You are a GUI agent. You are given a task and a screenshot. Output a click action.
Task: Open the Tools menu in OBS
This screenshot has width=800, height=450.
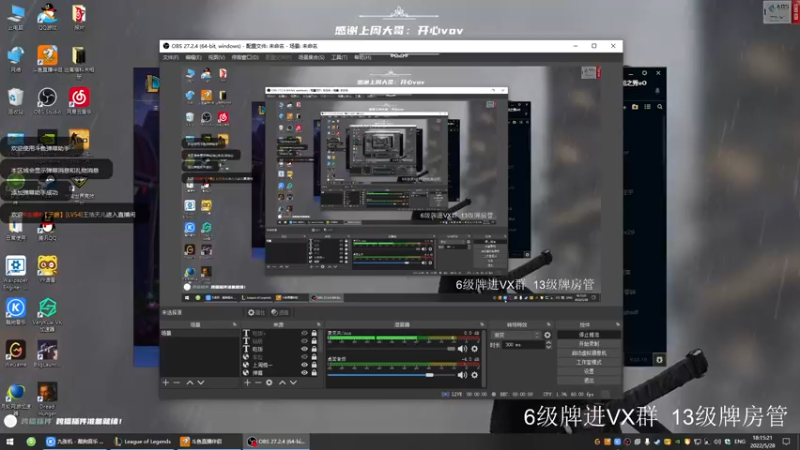[x=339, y=58]
